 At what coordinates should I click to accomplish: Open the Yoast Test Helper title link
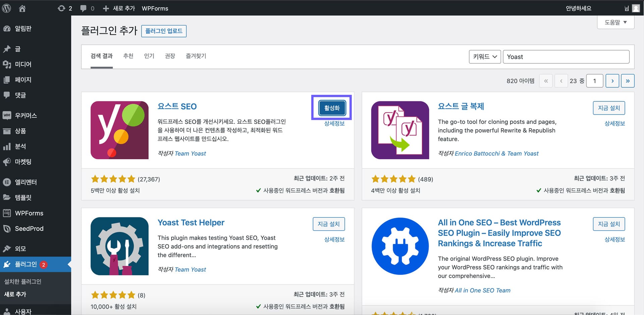point(191,223)
